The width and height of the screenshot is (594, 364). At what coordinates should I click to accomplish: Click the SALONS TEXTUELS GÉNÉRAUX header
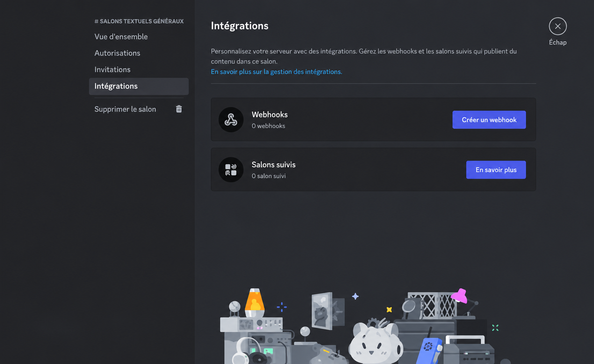click(139, 21)
